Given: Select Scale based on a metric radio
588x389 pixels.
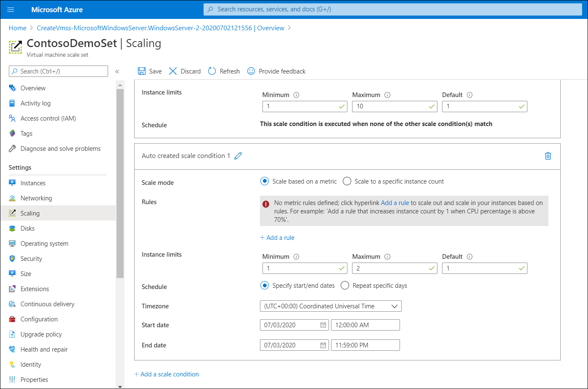Looking at the screenshot, I should 265,181.
